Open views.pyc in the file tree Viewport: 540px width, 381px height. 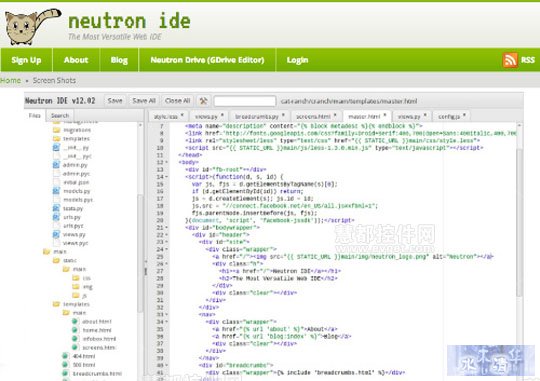tap(75, 243)
